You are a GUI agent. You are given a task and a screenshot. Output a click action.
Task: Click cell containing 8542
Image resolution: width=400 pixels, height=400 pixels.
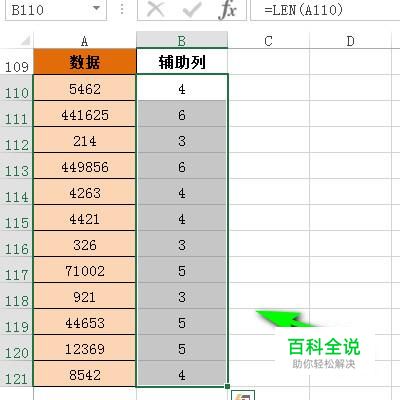(x=85, y=374)
